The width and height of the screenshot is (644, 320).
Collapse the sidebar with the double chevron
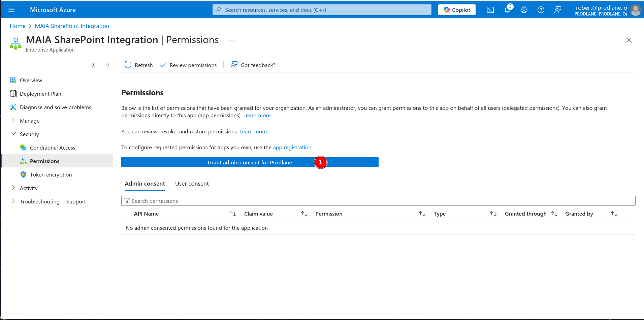pos(108,65)
